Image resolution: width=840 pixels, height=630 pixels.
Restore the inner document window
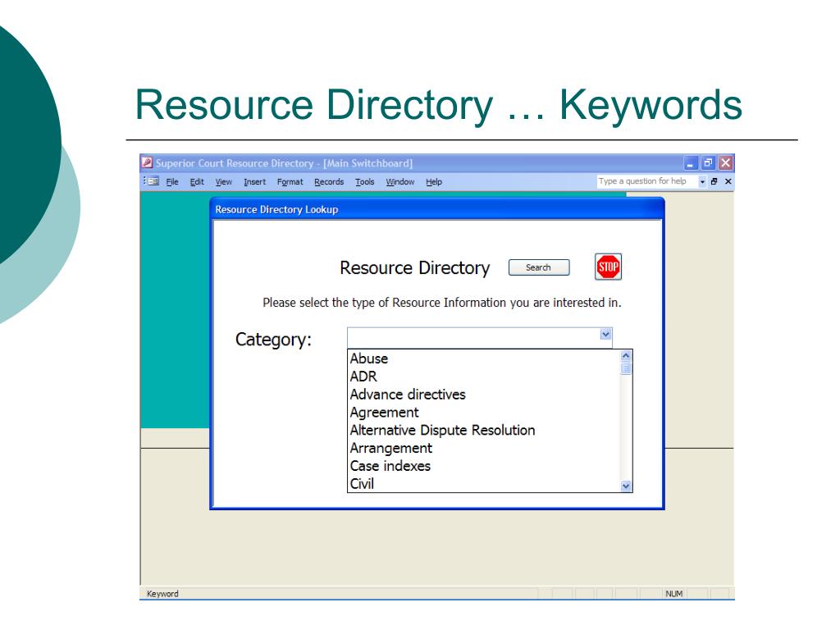click(x=714, y=181)
